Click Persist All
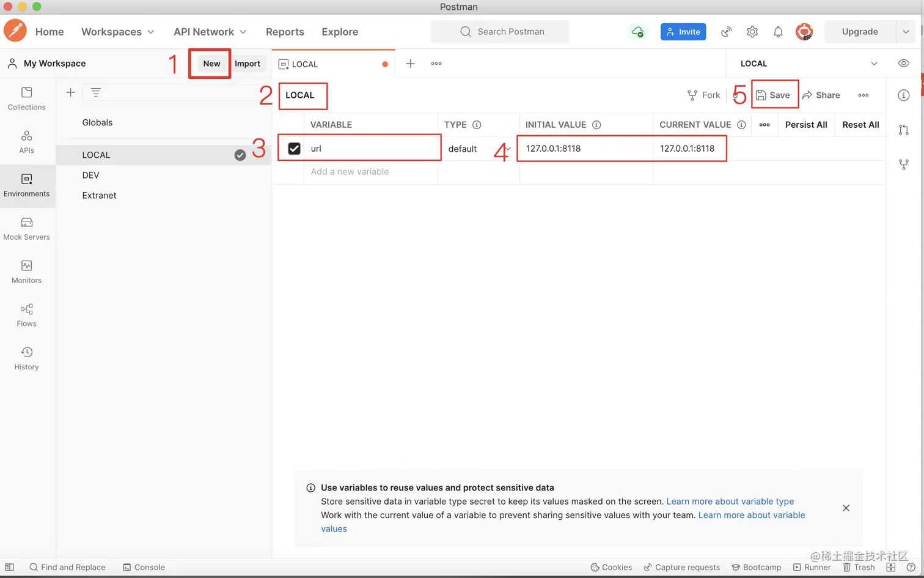This screenshot has height=578, width=924. (806, 125)
